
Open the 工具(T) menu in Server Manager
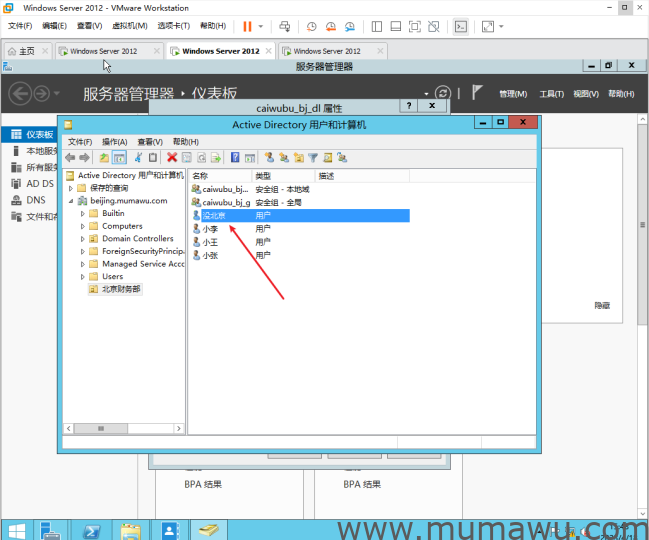[x=552, y=94]
